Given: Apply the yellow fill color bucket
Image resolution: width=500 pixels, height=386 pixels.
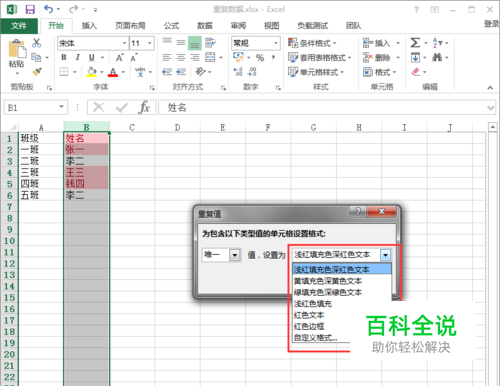Looking at the screenshot, I should tap(92, 72).
